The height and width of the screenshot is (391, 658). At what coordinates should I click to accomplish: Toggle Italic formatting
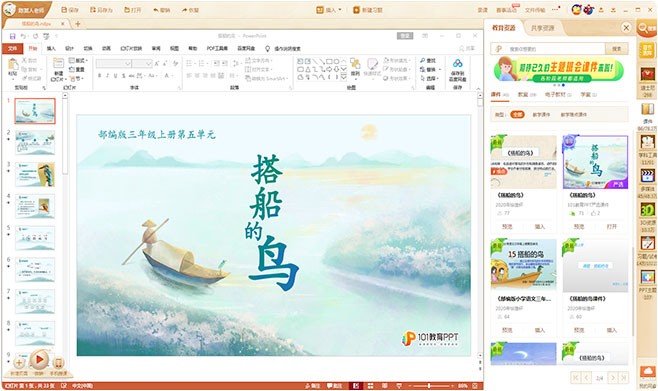tap(107, 76)
